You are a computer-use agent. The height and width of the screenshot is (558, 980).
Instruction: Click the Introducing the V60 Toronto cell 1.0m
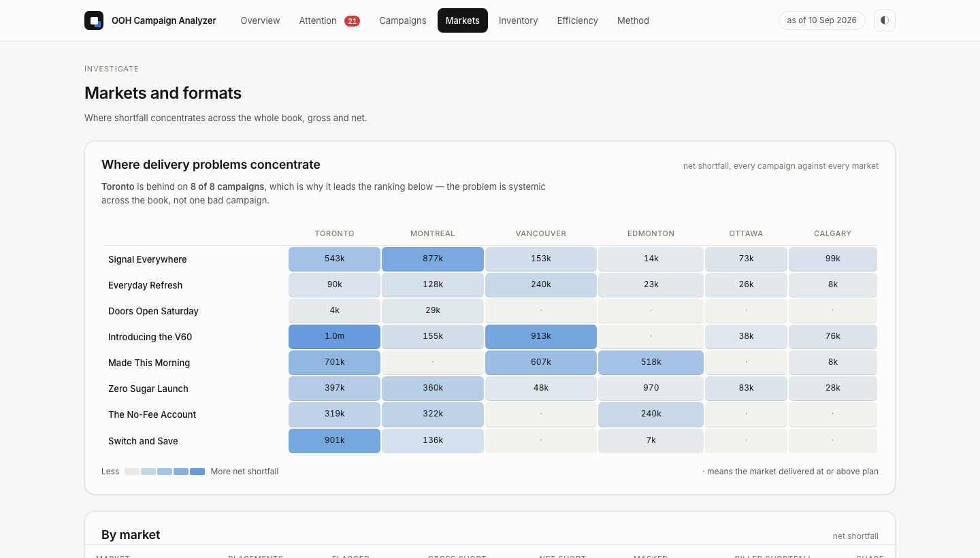coord(334,336)
